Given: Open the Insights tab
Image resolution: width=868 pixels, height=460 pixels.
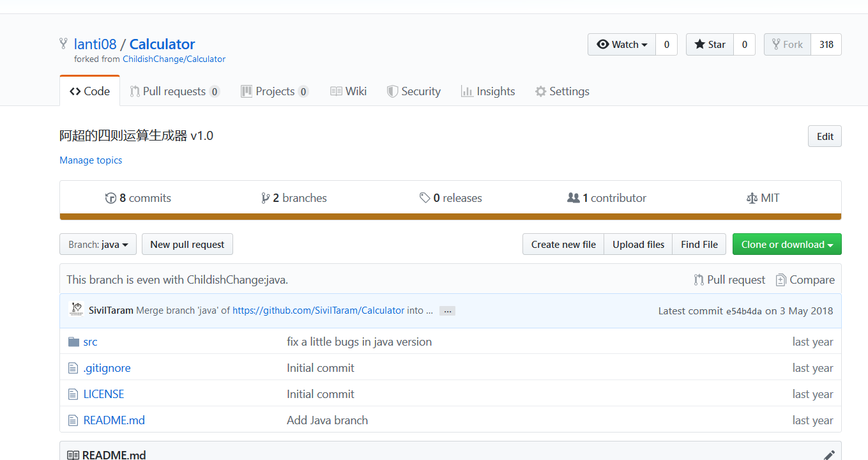Looking at the screenshot, I should (488, 91).
